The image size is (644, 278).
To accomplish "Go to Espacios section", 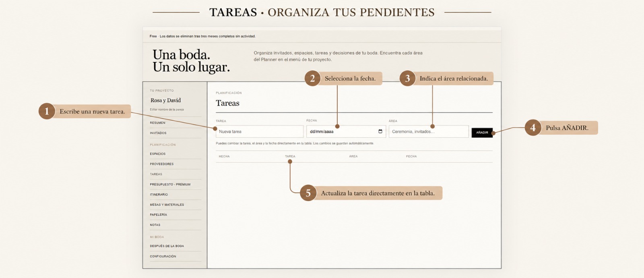I will click(x=158, y=154).
